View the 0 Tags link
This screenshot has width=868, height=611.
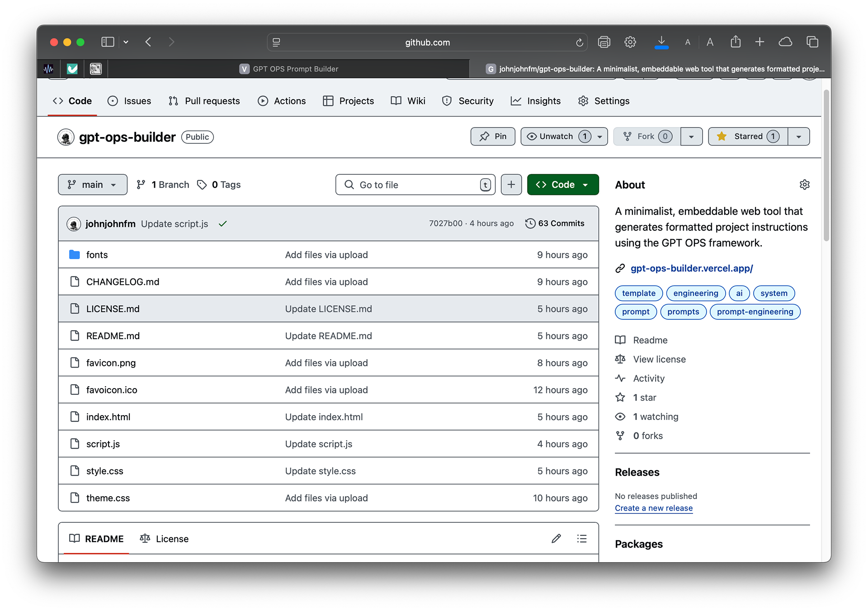point(219,185)
